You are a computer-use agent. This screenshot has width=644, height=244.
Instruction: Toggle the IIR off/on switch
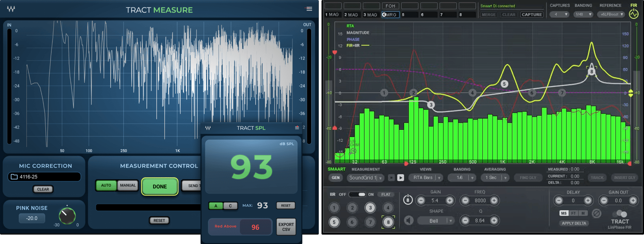pos(357,194)
